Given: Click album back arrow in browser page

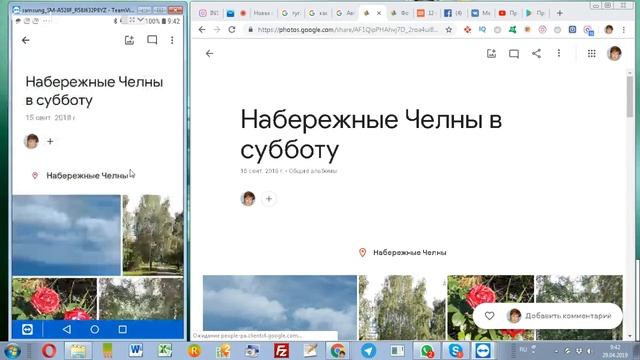Looking at the screenshot, I should [209, 53].
